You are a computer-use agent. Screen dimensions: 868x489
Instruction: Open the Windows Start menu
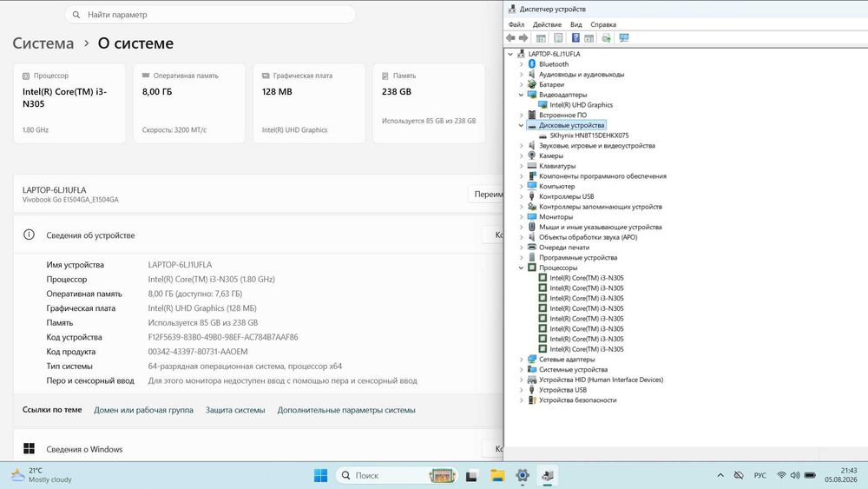pyautogui.click(x=320, y=475)
